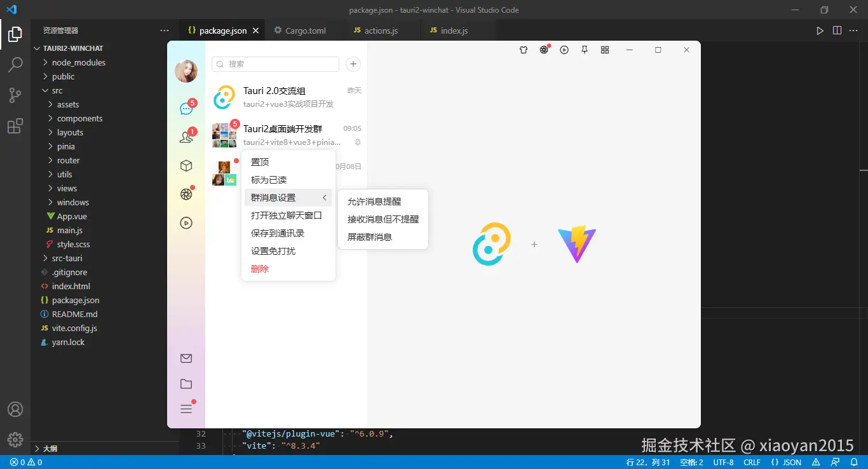
Task: Click the Run button in VS Code editor toolbar
Action: (x=820, y=31)
